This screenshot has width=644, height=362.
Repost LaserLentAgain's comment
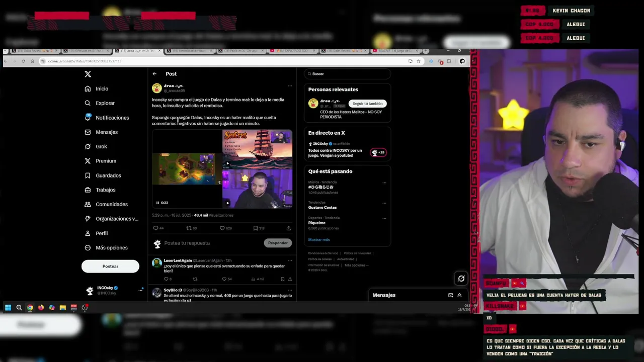point(195,279)
